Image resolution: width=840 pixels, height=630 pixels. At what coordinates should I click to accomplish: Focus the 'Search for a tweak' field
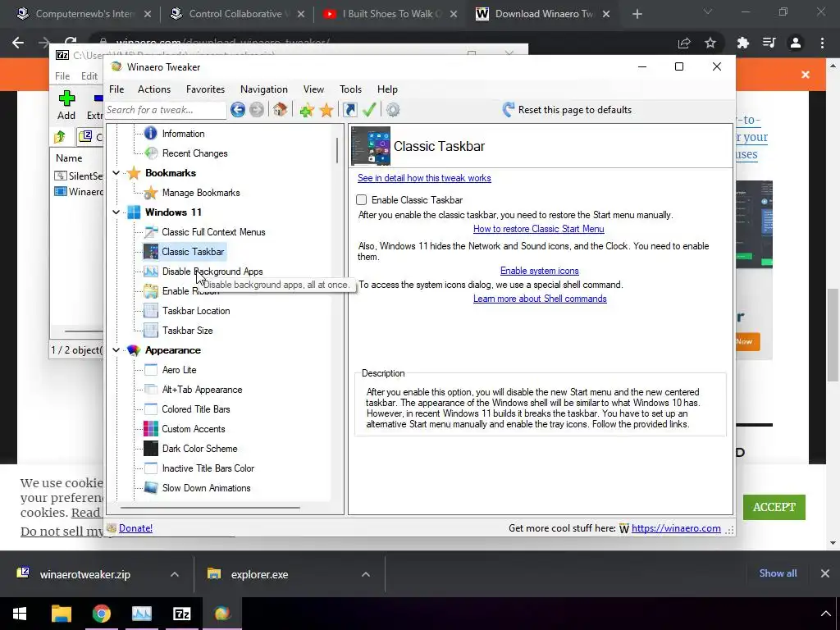[166, 110]
